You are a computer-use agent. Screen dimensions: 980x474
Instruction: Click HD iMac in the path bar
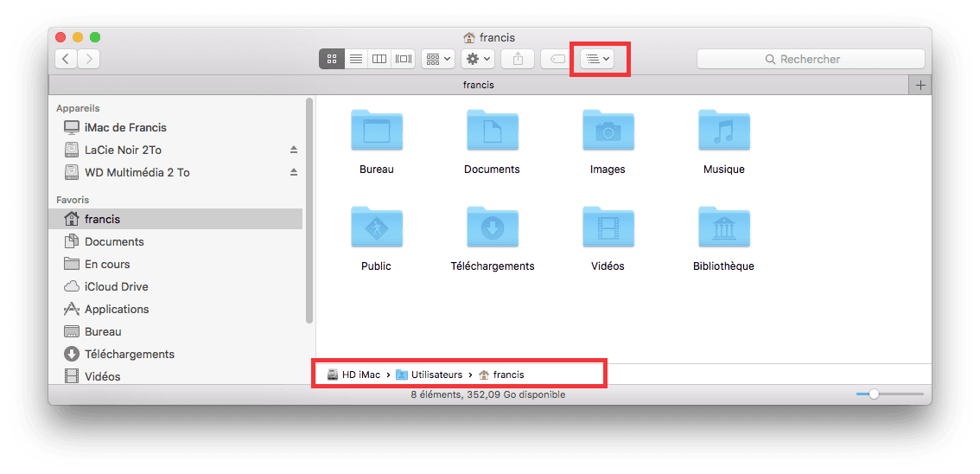354,375
